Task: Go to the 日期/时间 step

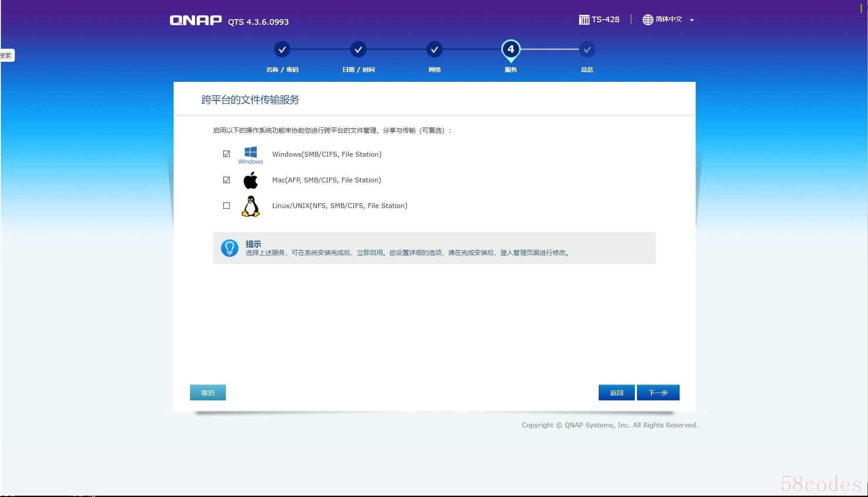Action: coord(358,50)
